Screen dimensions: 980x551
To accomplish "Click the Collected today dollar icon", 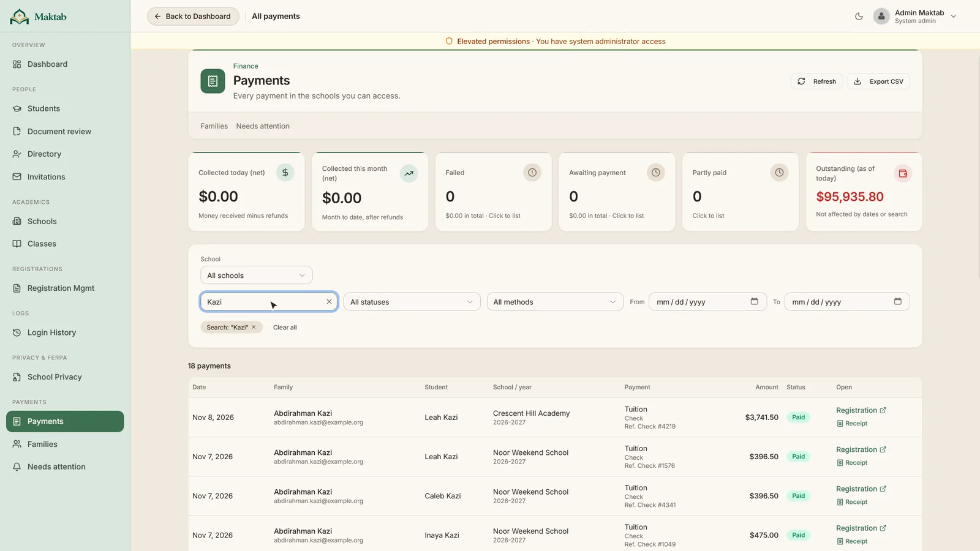I will click(x=285, y=173).
